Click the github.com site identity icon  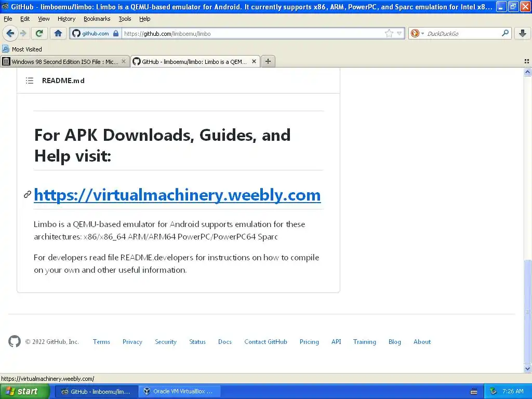[x=96, y=34]
